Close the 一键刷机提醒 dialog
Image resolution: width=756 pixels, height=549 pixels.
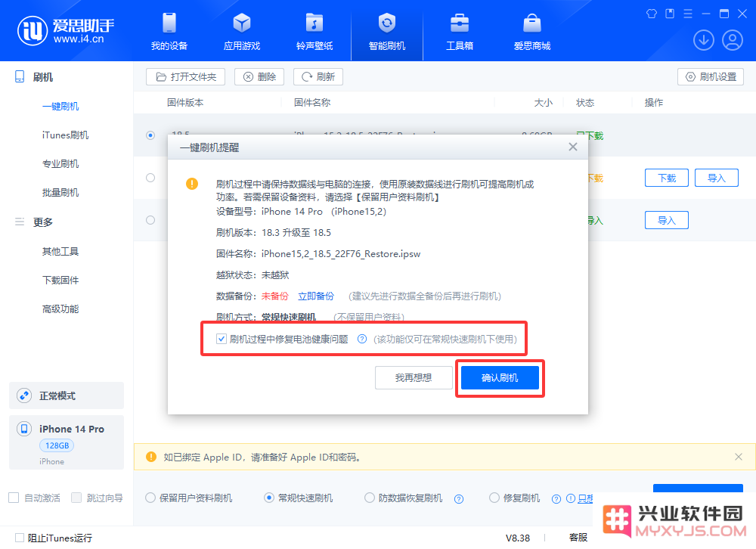[x=573, y=147]
